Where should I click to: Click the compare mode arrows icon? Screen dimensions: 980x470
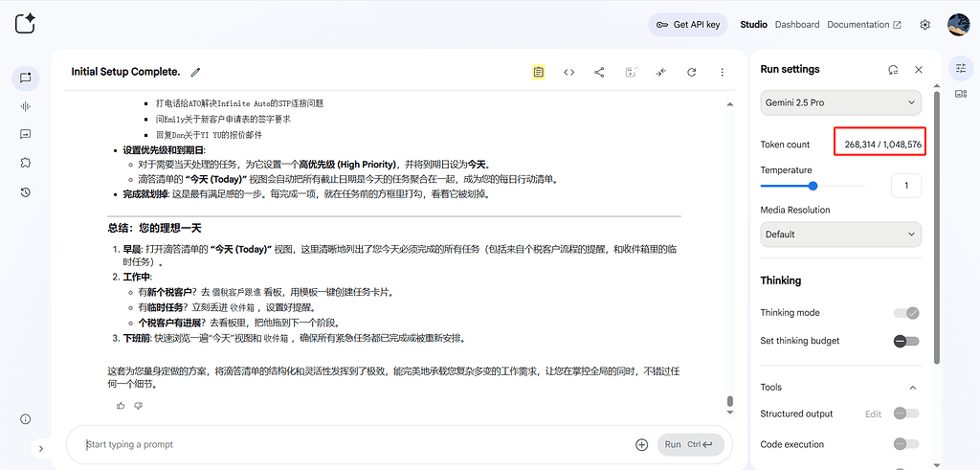[x=661, y=73]
